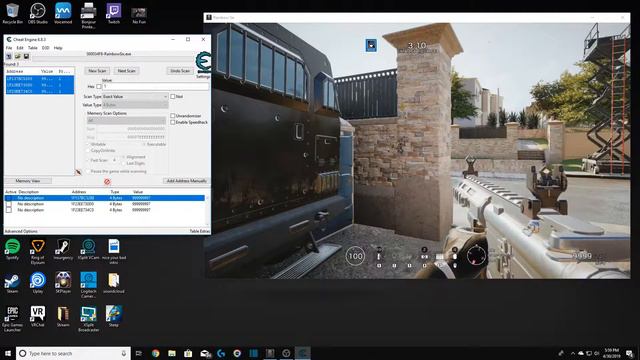Open XSplit VCam desktop icon

pos(88,249)
